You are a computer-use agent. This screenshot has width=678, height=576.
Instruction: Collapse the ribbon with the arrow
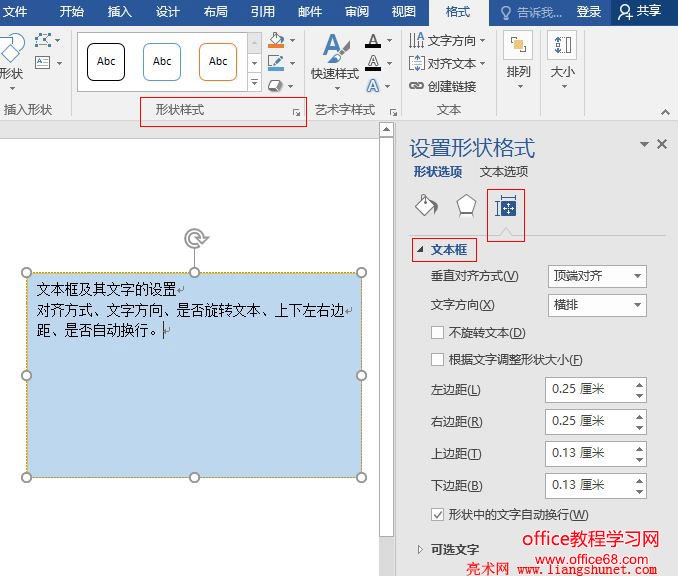click(665, 112)
